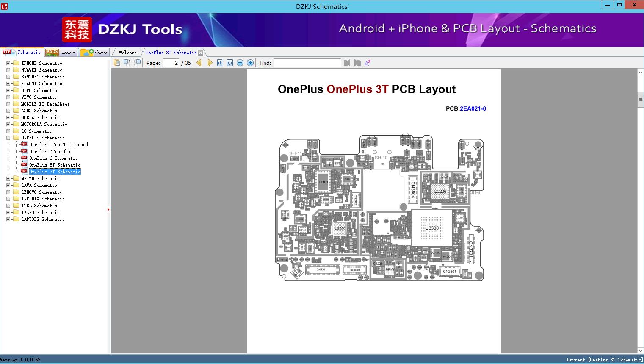Go to the next page with right arrow
The image size is (644, 364).
coord(210,63)
